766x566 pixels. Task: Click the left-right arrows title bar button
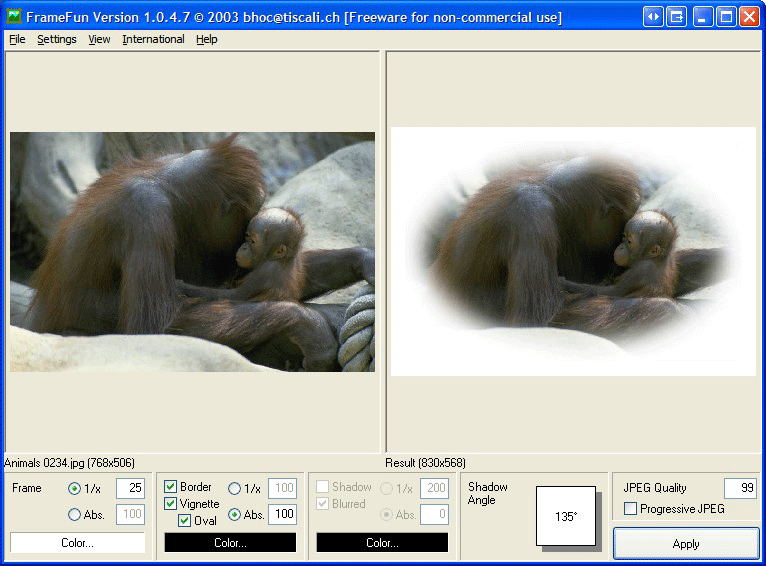[x=653, y=17]
